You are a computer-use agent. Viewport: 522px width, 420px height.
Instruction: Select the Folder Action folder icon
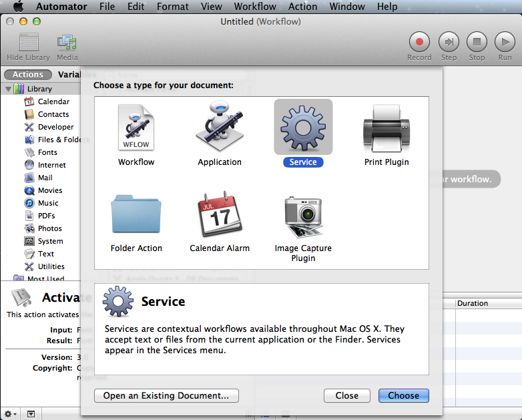136,214
